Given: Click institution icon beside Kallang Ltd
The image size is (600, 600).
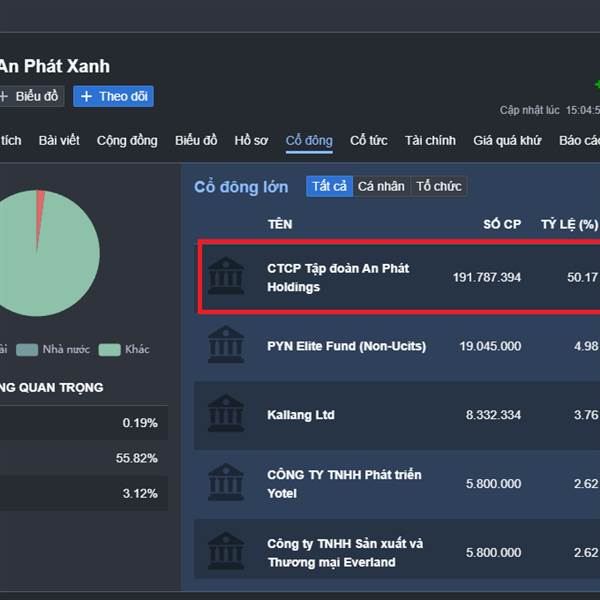Looking at the screenshot, I should click(x=226, y=413).
